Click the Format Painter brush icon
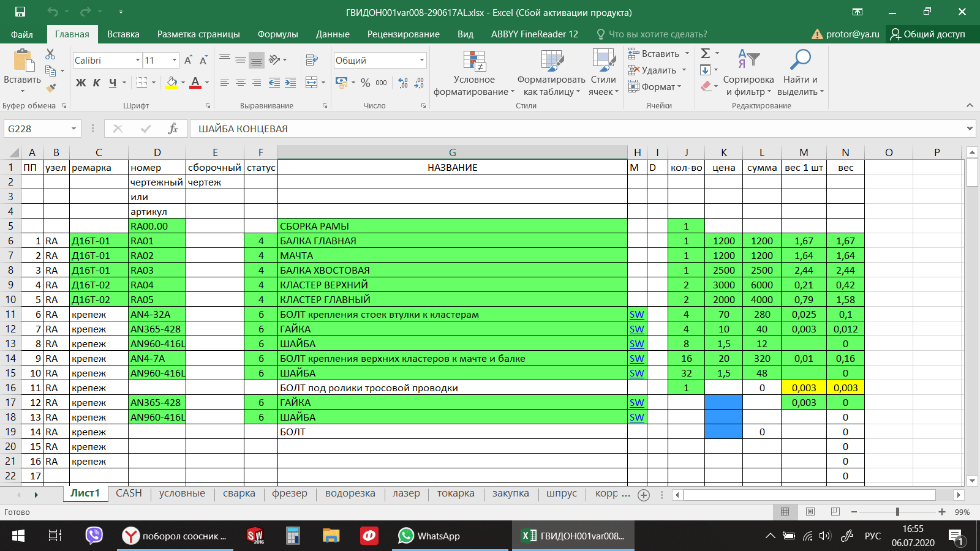 coord(50,88)
